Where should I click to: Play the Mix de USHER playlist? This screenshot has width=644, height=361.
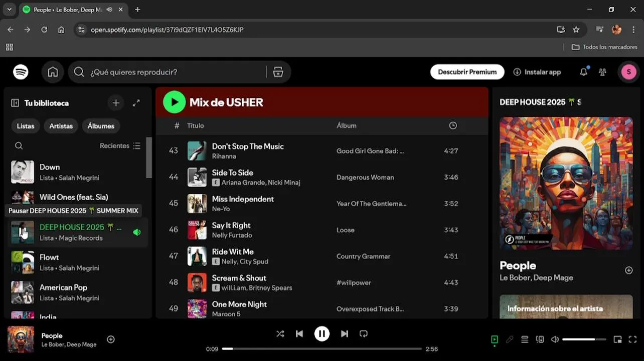174,102
